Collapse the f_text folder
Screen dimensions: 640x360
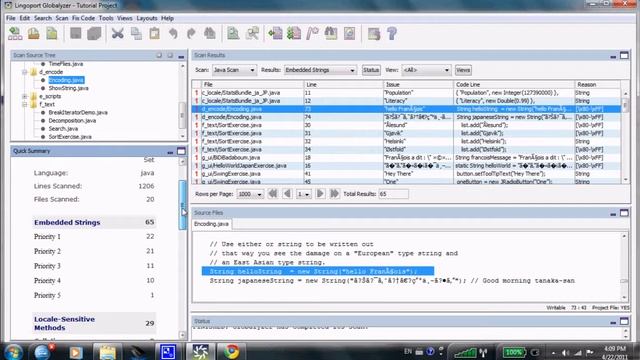(x=24, y=104)
